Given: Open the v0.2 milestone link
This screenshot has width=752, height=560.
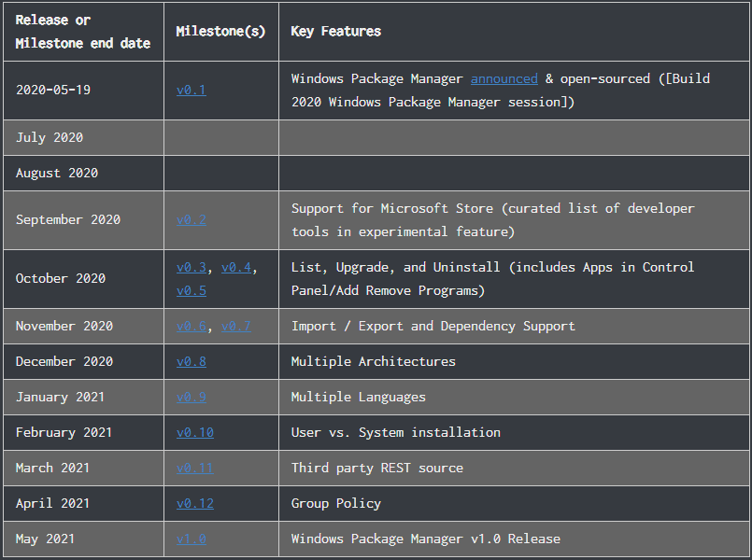Looking at the screenshot, I should click(x=192, y=220).
